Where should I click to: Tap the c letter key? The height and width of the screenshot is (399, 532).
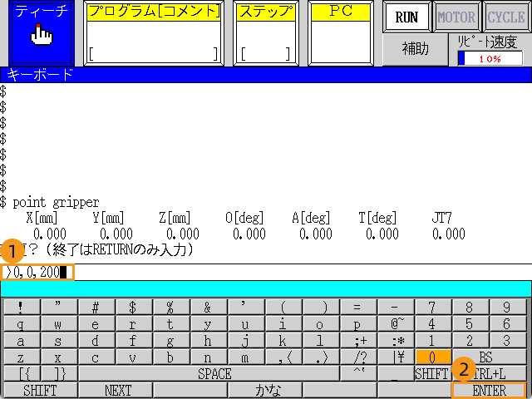coord(96,357)
